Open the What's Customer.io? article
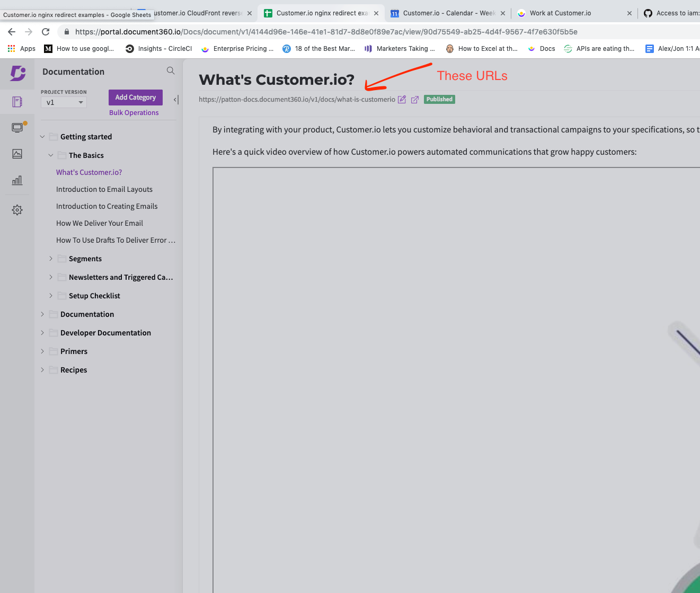This screenshot has width=700, height=593. (89, 172)
